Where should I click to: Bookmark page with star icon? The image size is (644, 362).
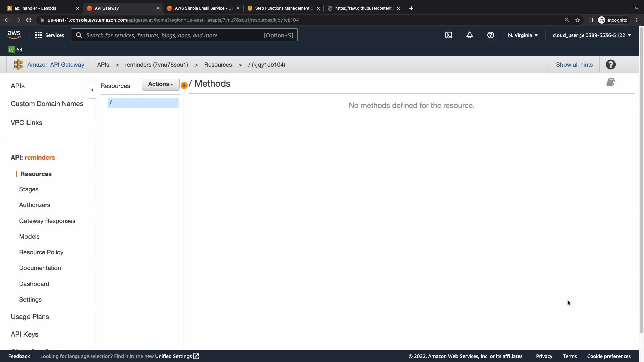point(577,20)
